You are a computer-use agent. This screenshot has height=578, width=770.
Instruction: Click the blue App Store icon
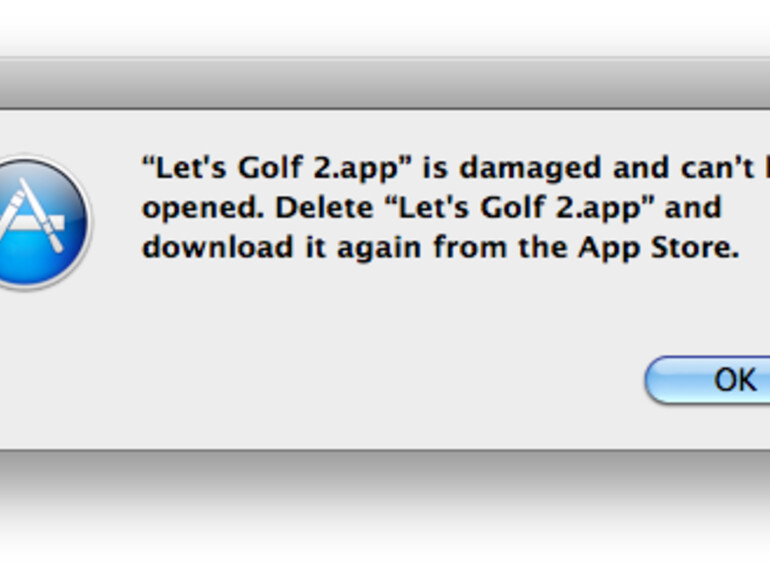tap(40, 222)
